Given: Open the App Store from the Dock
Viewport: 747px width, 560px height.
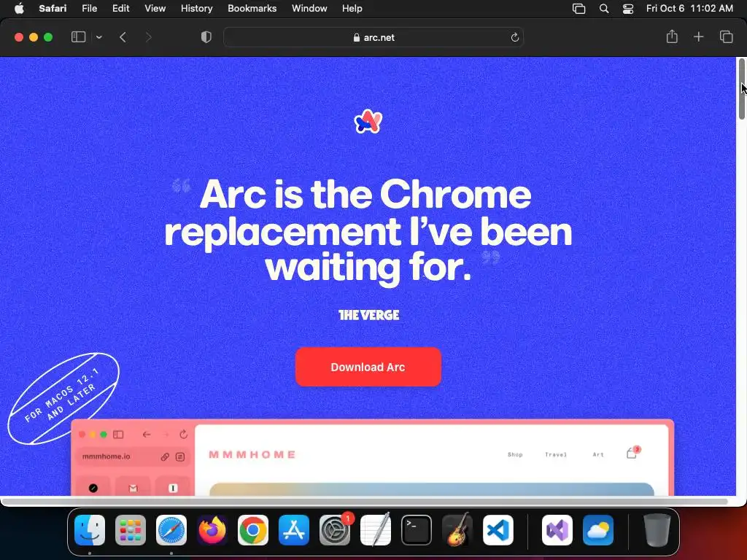Looking at the screenshot, I should click(x=294, y=530).
